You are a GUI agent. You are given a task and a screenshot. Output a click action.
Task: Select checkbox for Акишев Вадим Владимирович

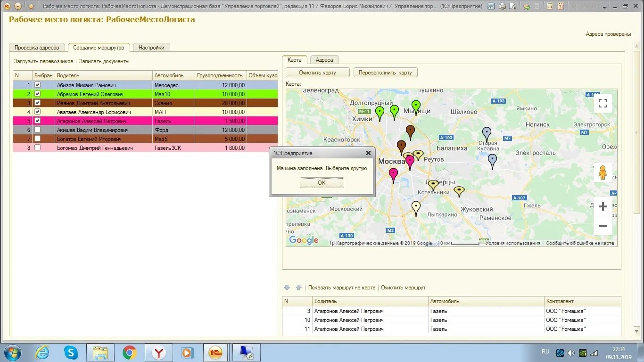[38, 130]
